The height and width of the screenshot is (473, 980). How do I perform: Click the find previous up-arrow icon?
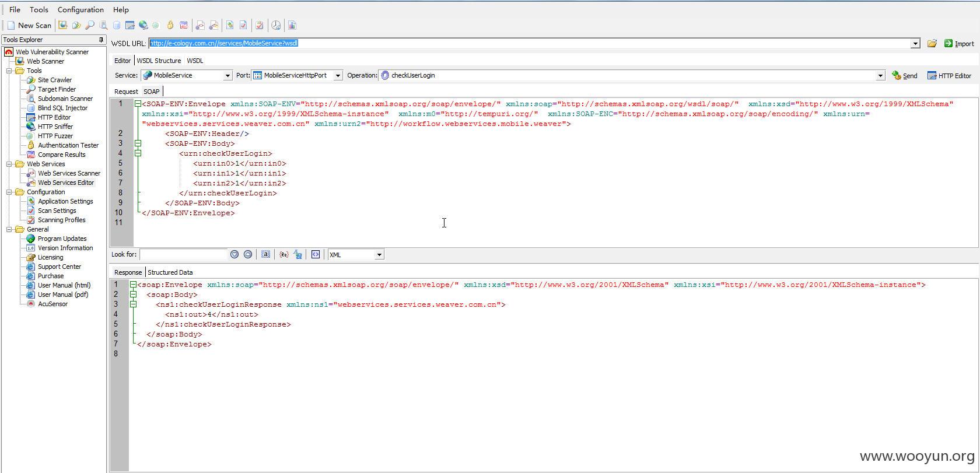[248, 254]
